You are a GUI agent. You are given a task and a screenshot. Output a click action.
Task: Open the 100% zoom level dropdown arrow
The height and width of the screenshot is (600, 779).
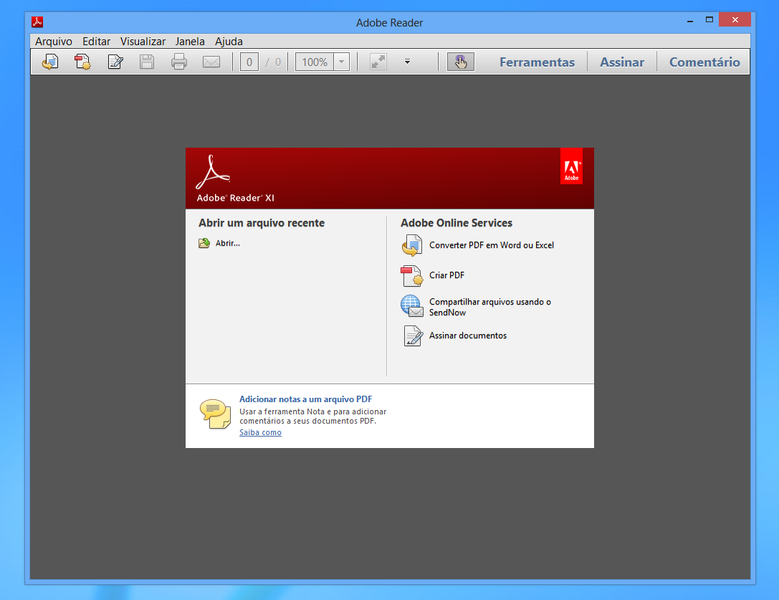point(342,62)
